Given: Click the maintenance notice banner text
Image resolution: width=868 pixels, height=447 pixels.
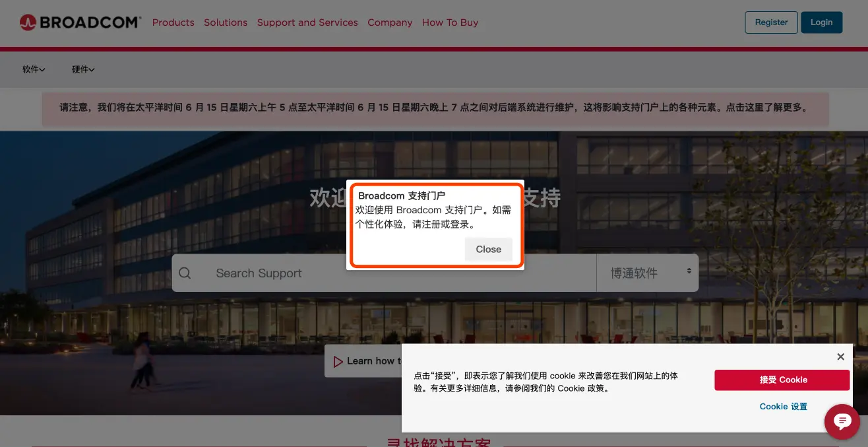Looking at the screenshot, I should pyautogui.click(x=434, y=107).
